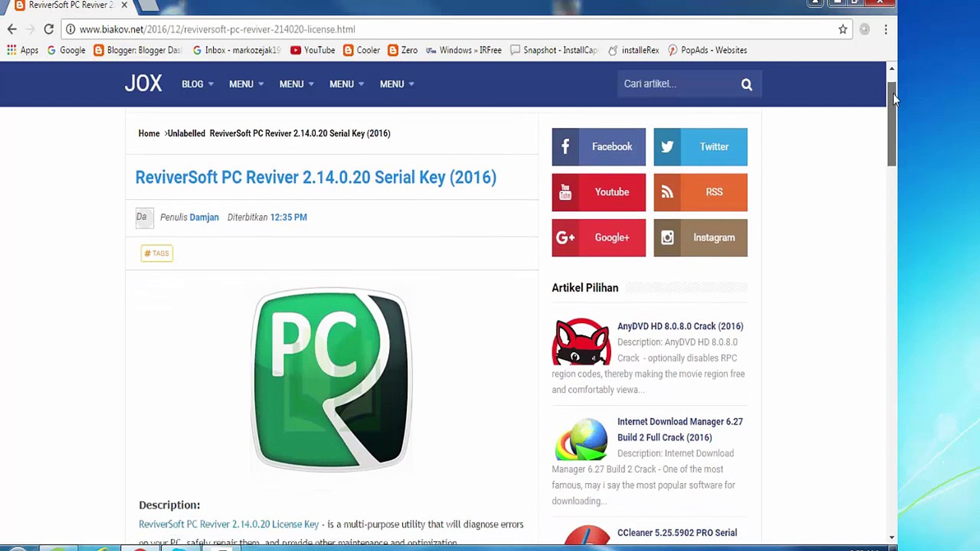
Task: Expand the first MENU dropdown after BLOG
Action: [246, 84]
